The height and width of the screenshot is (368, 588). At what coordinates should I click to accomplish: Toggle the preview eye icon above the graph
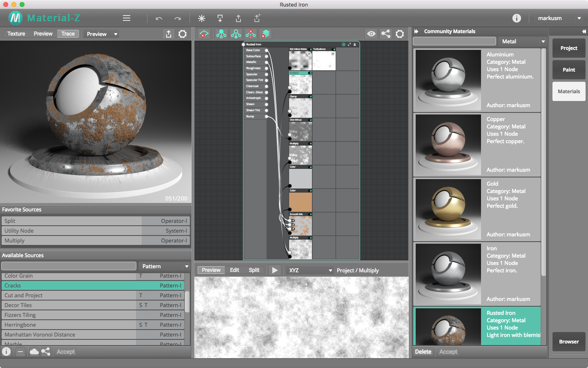click(371, 34)
